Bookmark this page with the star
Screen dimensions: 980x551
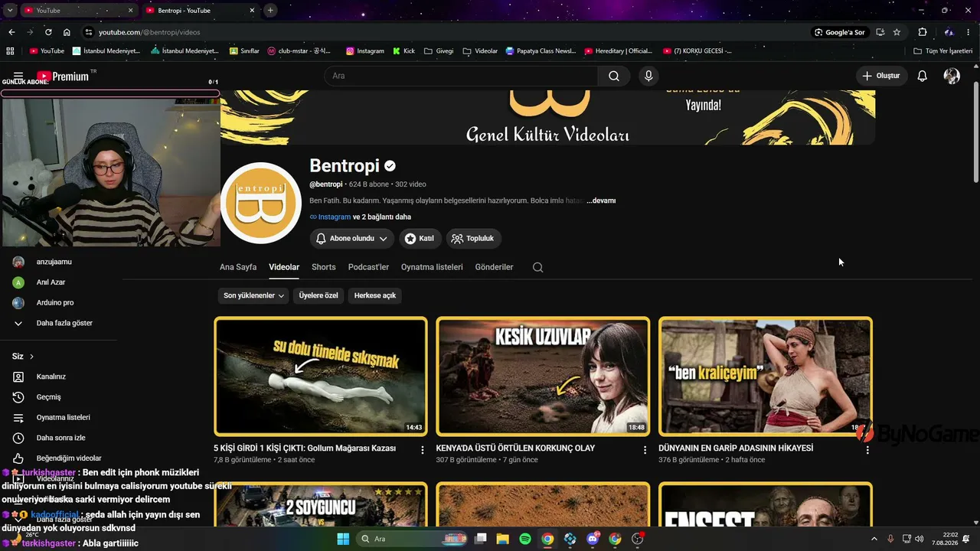coord(897,32)
